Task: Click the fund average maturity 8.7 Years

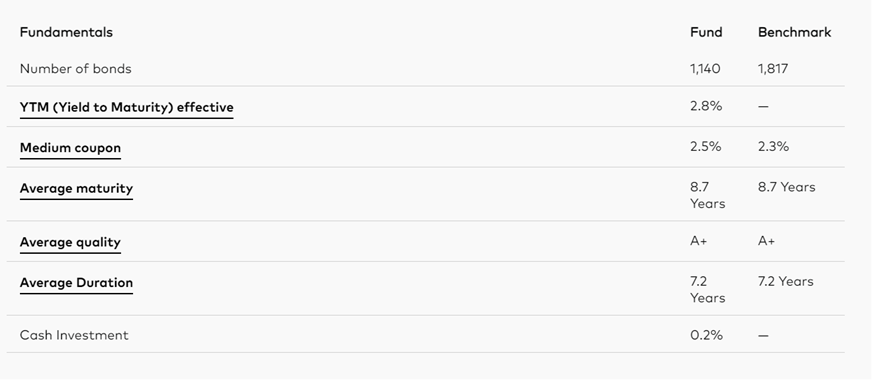Action: pyautogui.click(x=707, y=196)
